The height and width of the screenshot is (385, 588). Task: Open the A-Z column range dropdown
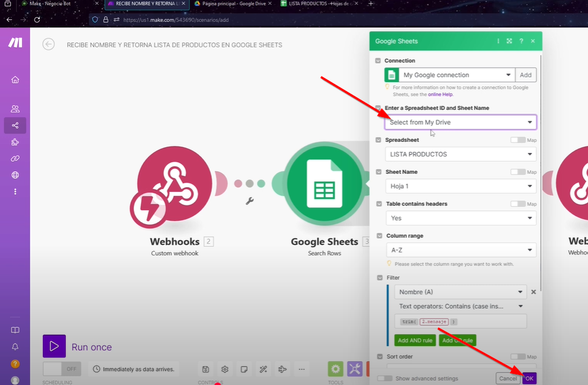click(461, 250)
